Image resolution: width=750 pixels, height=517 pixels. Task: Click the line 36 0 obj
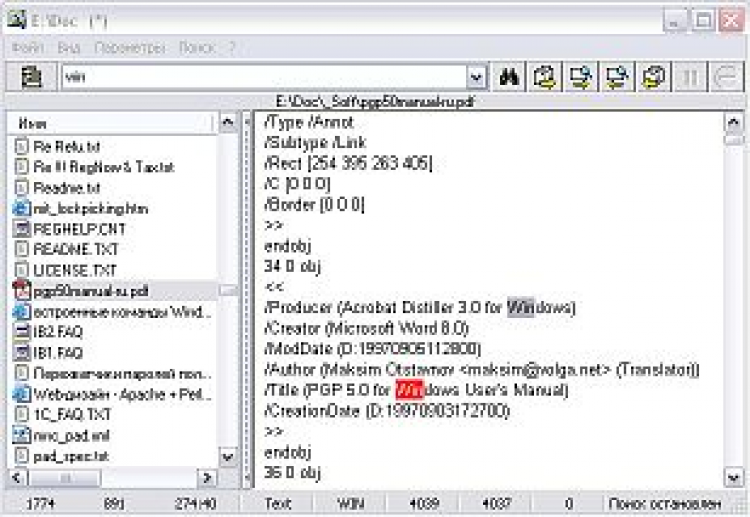[292, 473]
